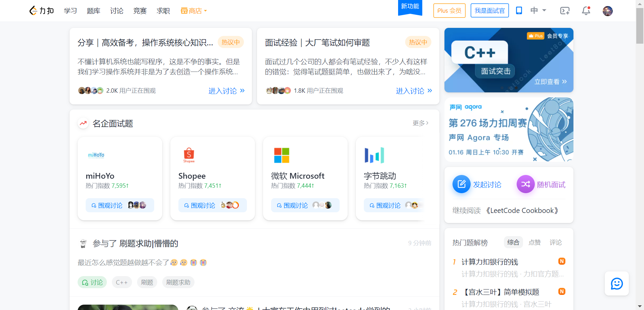Click 进入讨论 on the 大厂笔试 post
The image size is (644, 310).
[414, 91]
